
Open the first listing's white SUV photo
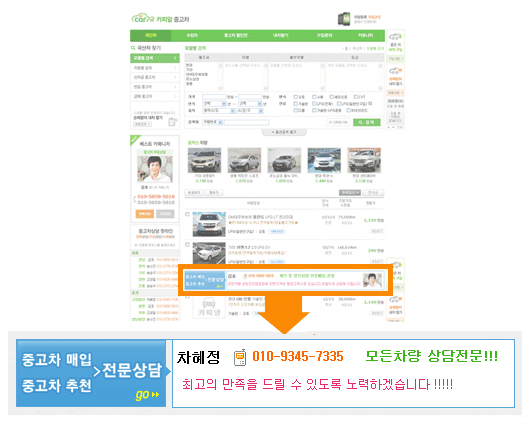point(209,224)
